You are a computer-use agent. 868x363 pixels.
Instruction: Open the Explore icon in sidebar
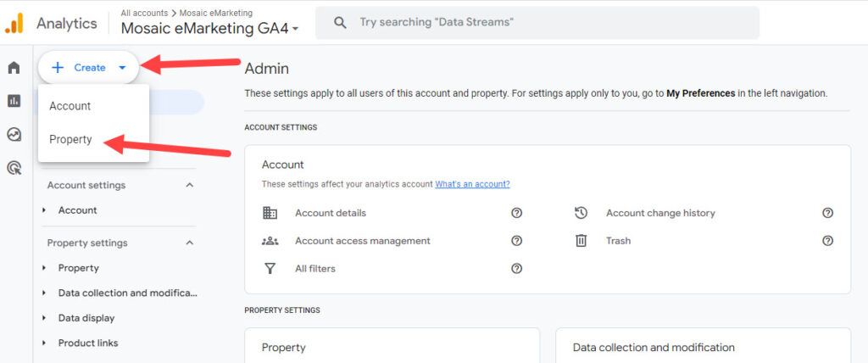point(14,134)
